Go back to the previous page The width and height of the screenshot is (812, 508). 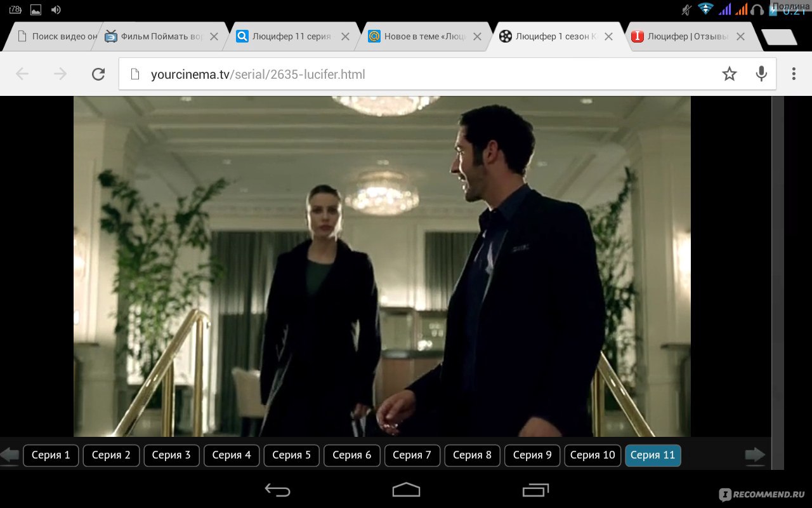[22, 74]
